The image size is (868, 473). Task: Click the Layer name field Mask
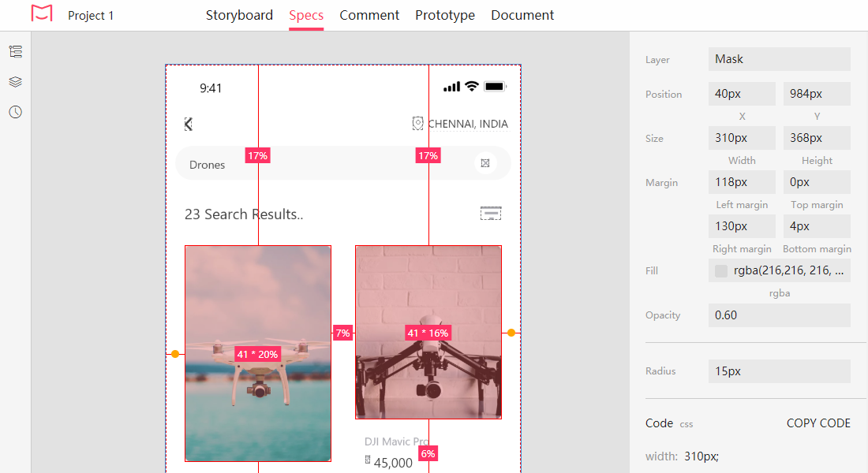779,59
